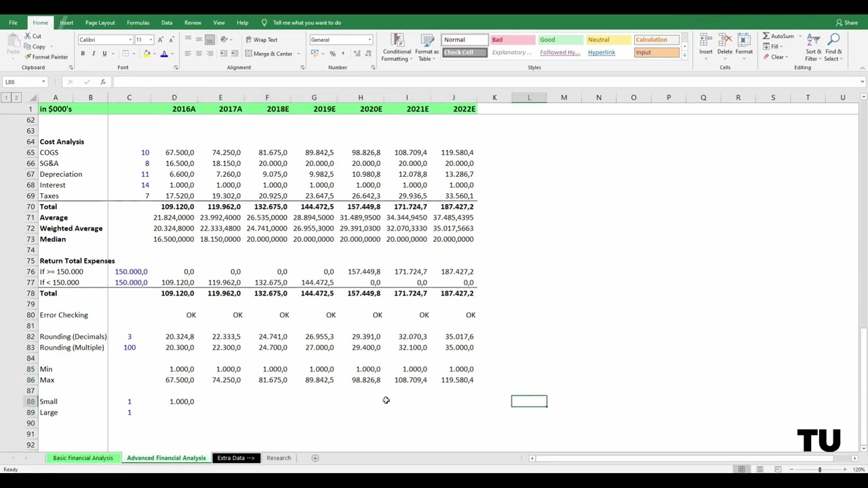Open the Fill Color dropdown arrow
868x488 pixels.
point(153,54)
